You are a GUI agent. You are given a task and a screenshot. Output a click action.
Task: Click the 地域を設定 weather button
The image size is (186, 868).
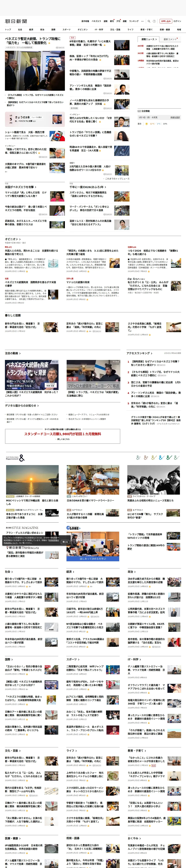[175, 118]
